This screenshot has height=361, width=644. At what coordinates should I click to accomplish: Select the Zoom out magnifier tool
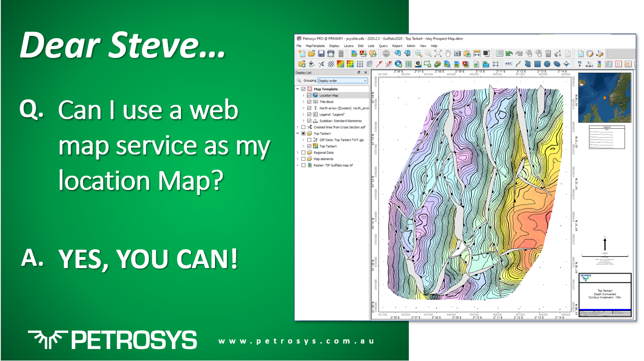tap(428, 53)
